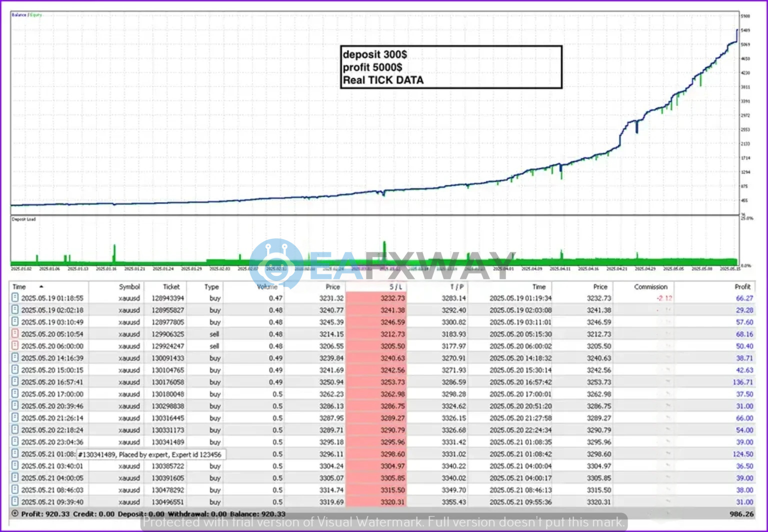Sort by the Symbol column header

tap(129, 287)
